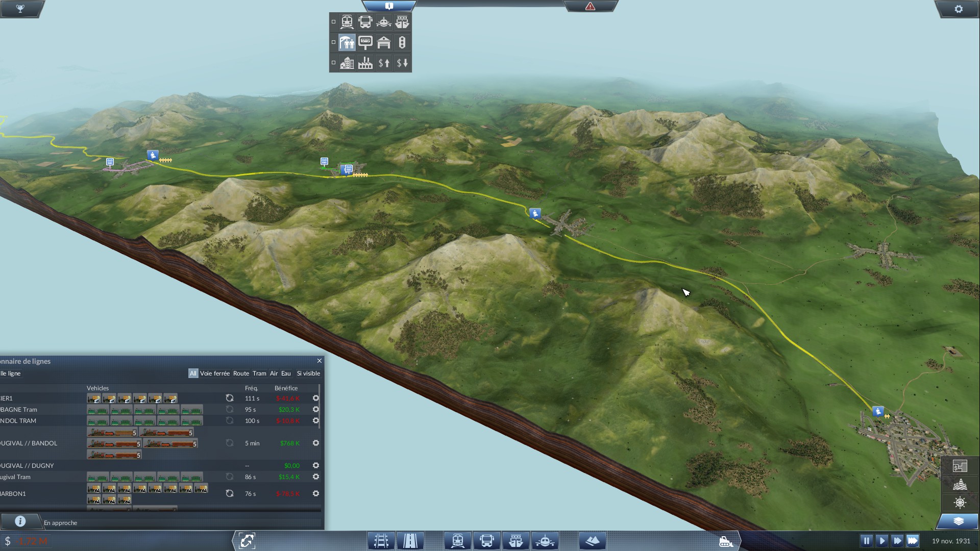Expand the map layers panel button
This screenshot has height=551, width=980.
point(958,521)
